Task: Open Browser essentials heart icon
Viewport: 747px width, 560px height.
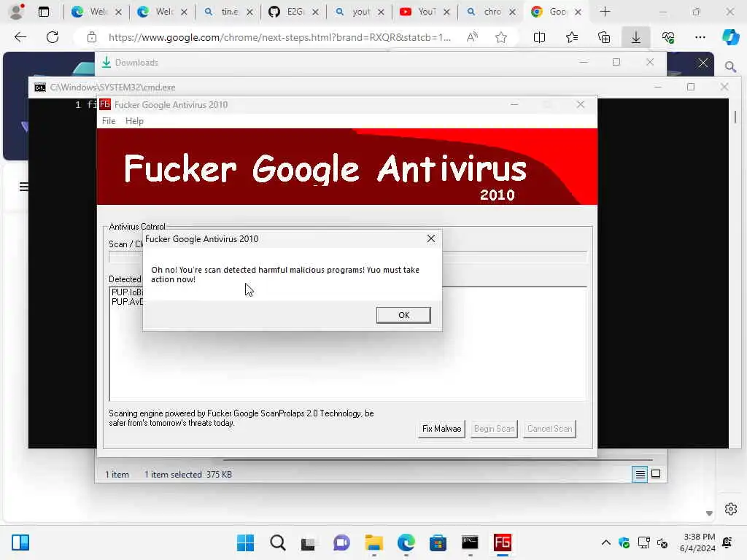Action: [x=668, y=37]
